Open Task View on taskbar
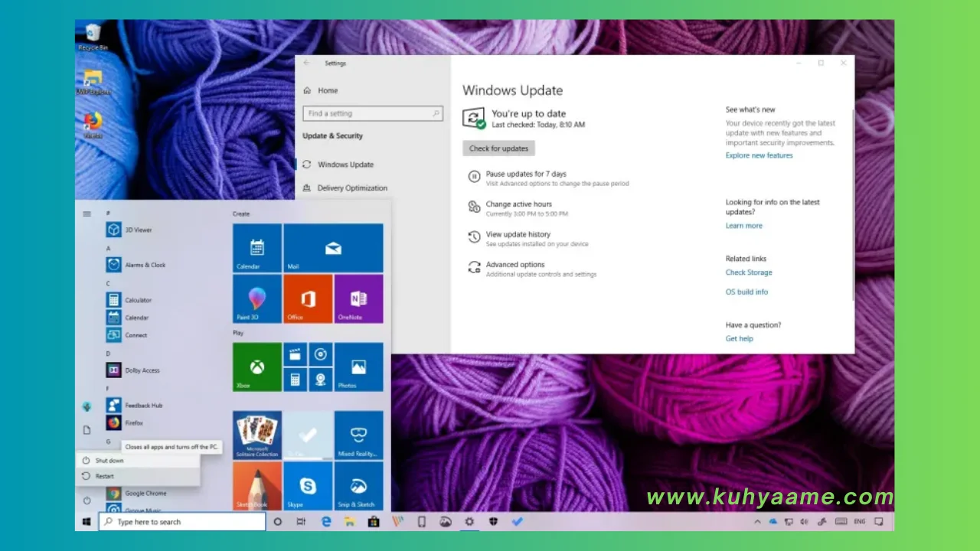Image resolution: width=980 pixels, height=551 pixels. click(x=301, y=522)
